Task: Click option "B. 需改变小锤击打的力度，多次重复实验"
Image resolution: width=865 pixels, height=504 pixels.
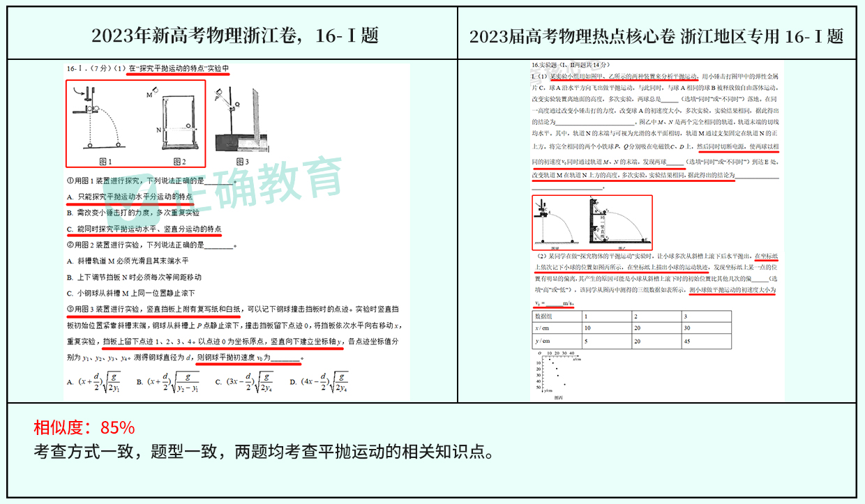Action: [x=133, y=213]
